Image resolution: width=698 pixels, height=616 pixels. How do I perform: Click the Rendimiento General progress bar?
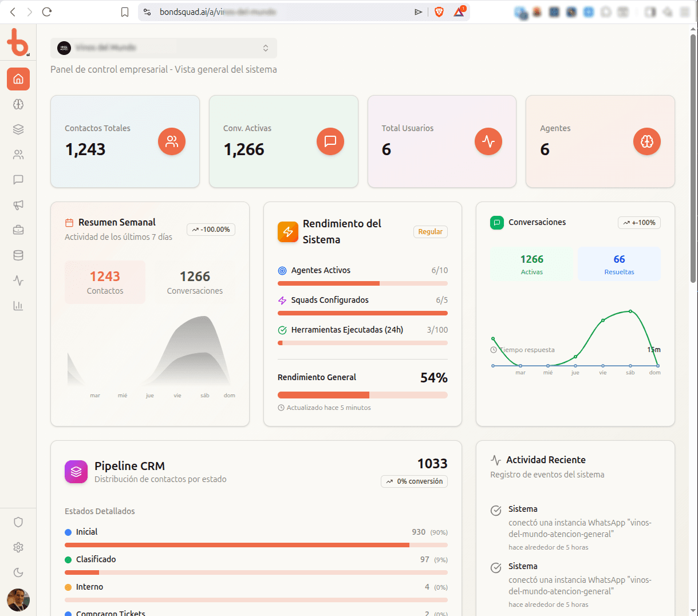(362, 395)
